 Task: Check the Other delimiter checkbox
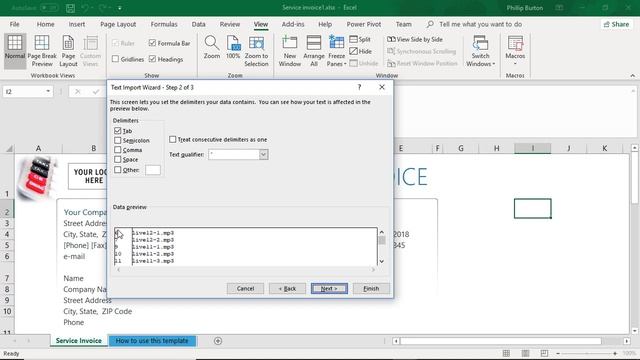(118, 170)
